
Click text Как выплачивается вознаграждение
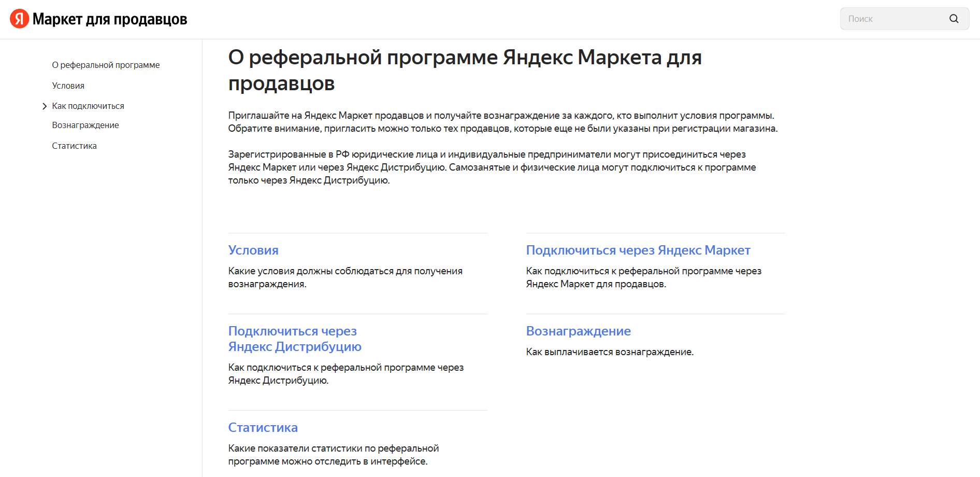(x=610, y=352)
